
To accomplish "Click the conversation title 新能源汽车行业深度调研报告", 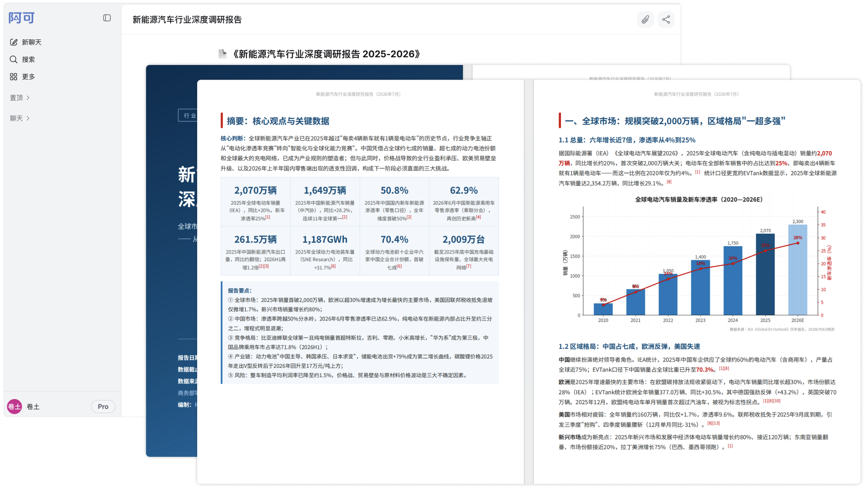I will click(x=187, y=19).
